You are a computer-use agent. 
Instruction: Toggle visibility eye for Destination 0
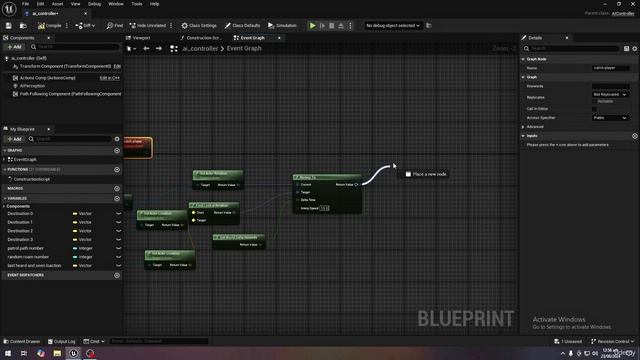point(118,214)
